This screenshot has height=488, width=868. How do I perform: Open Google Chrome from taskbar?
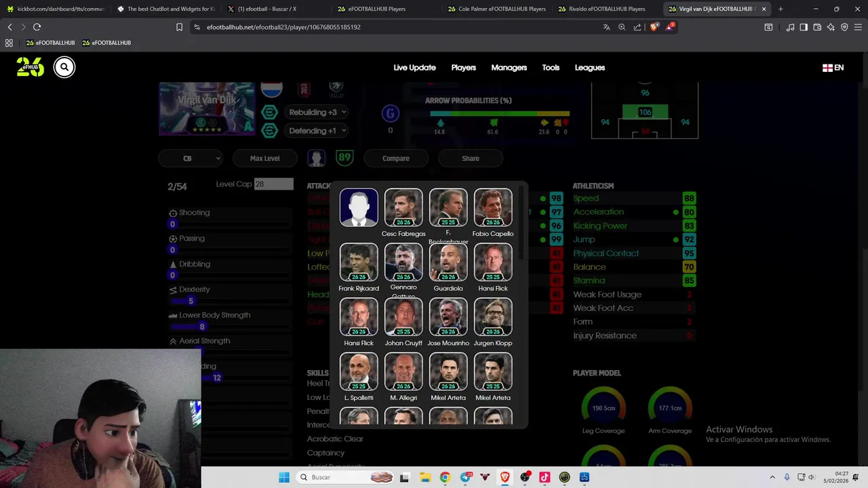click(x=445, y=477)
